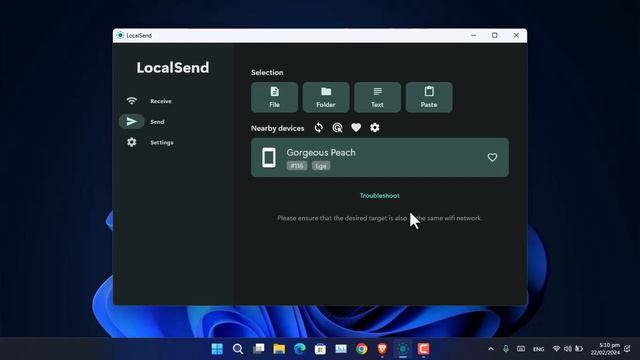Image resolution: width=640 pixels, height=360 pixels.
Task: Launch File Explorer from taskbar
Action: click(279, 349)
